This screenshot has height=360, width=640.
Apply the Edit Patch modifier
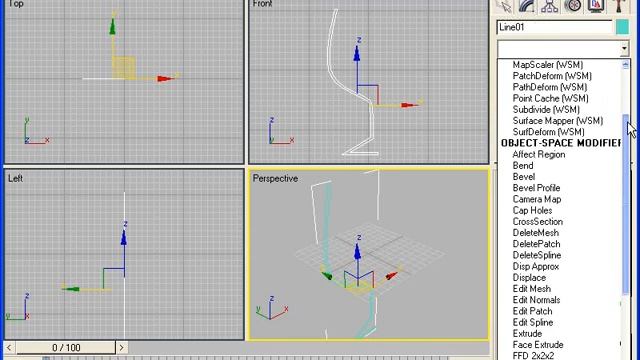[532, 311]
